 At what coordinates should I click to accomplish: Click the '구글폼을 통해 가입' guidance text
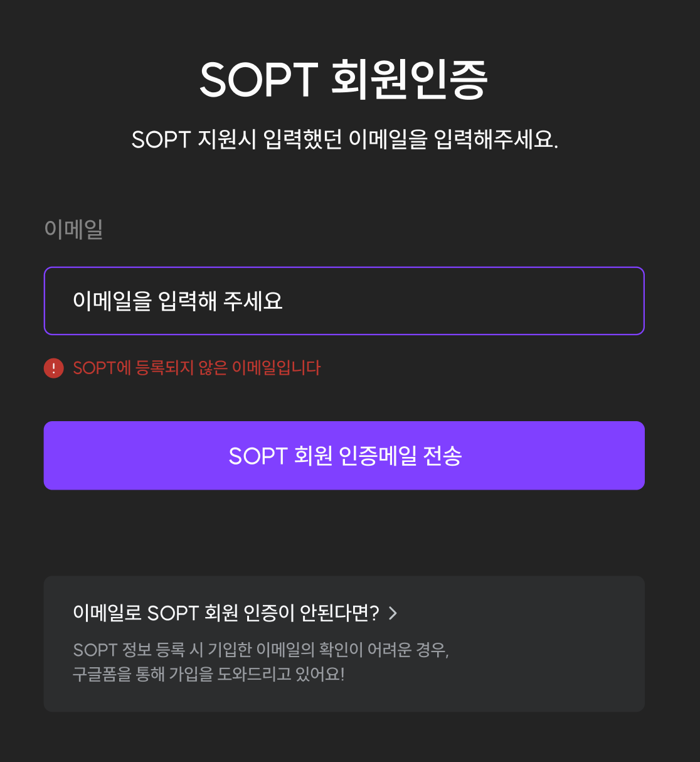(209, 674)
